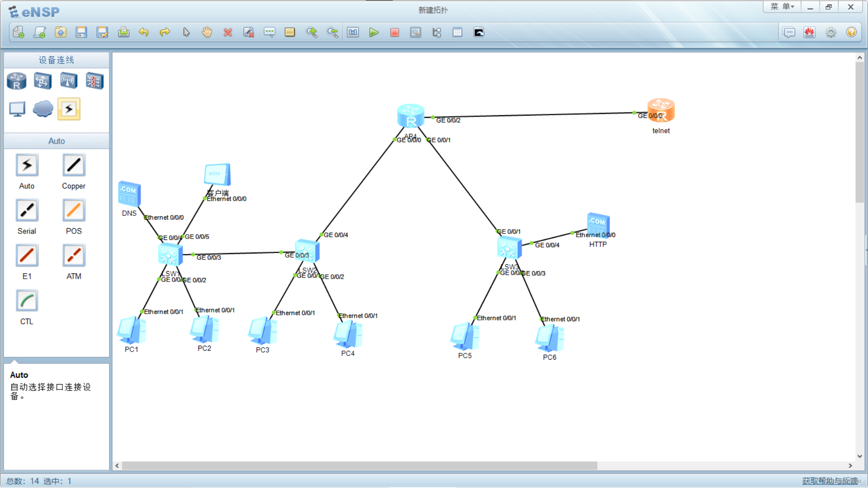This screenshot has height=488, width=868.
Task: Click horizontal scrollbar right arrow
Action: [850, 465]
